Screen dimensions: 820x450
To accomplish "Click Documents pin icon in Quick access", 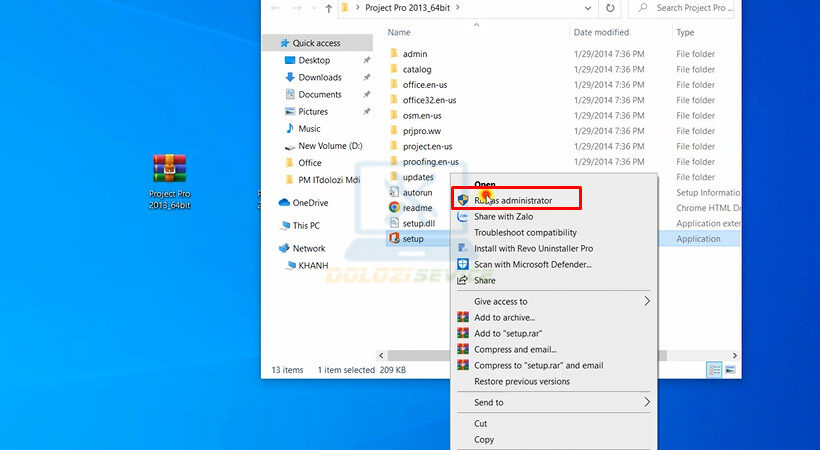I will click(x=367, y=95).
